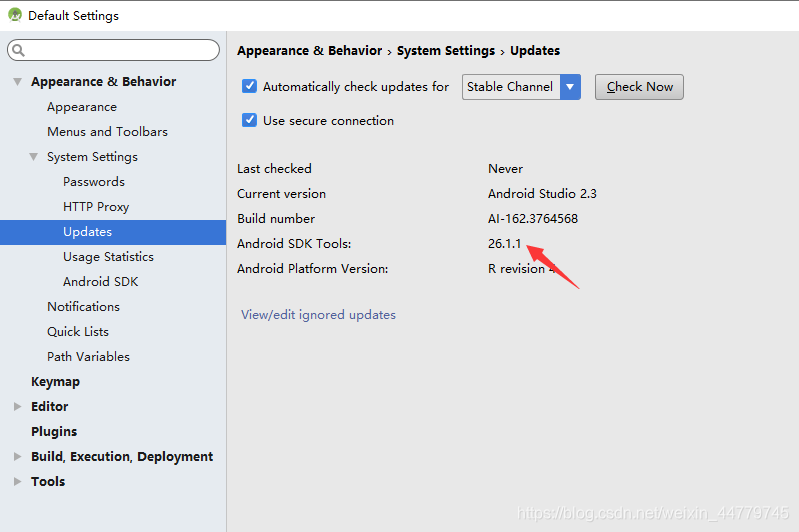Open HTTP Proxy settings page
799x532 pixels.
pyautogui.click(x=96, y=206)
